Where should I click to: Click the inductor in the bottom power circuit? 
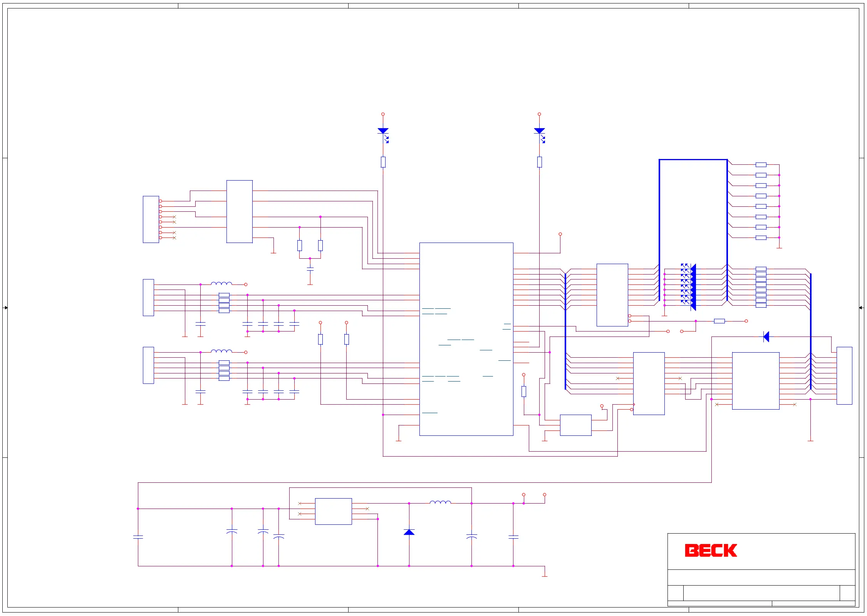coord(440,502)
